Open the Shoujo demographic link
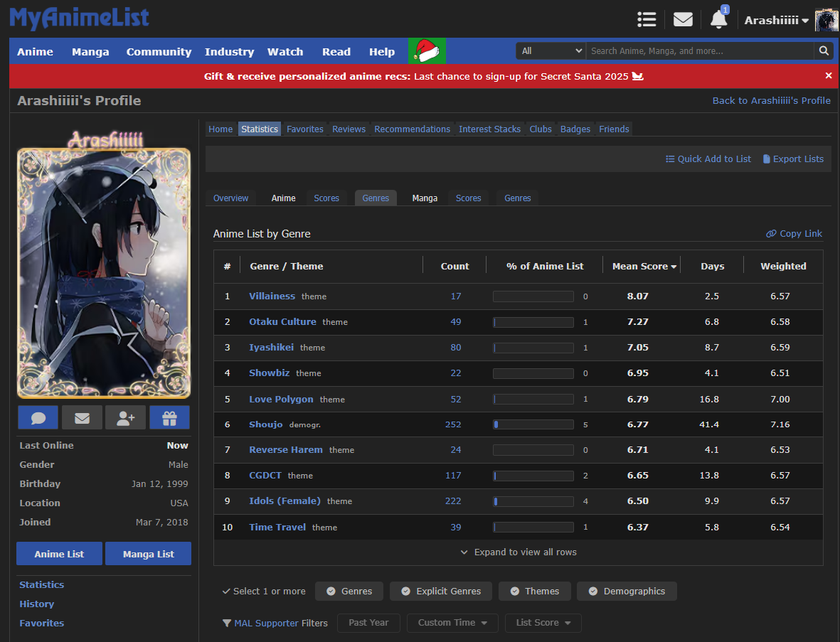Screen dimensions: 840x642 [266, 424]
